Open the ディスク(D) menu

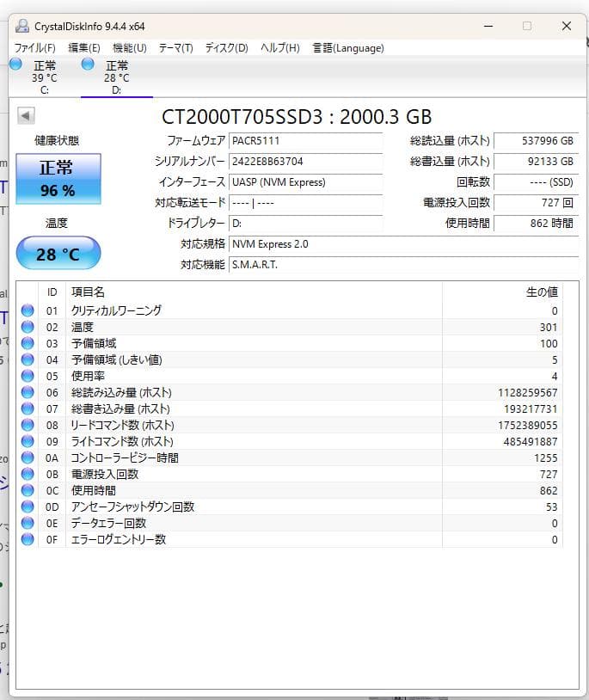point(227,48)
